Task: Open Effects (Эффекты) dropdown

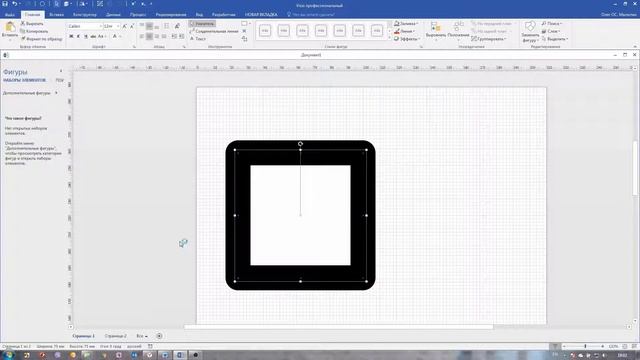Action: [x=407, y=39]
